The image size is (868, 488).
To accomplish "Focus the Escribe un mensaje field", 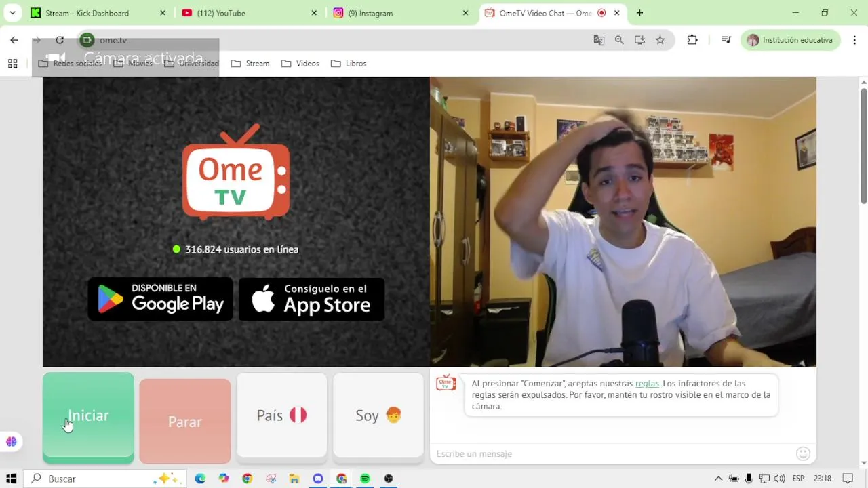I will pyautogui.click(x=614, y=453).
